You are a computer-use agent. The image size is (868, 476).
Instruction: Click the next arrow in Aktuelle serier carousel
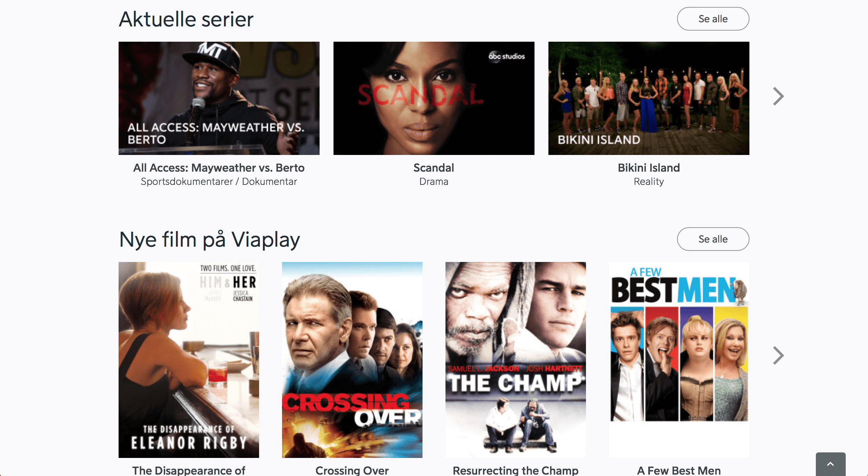coord(778,96)
